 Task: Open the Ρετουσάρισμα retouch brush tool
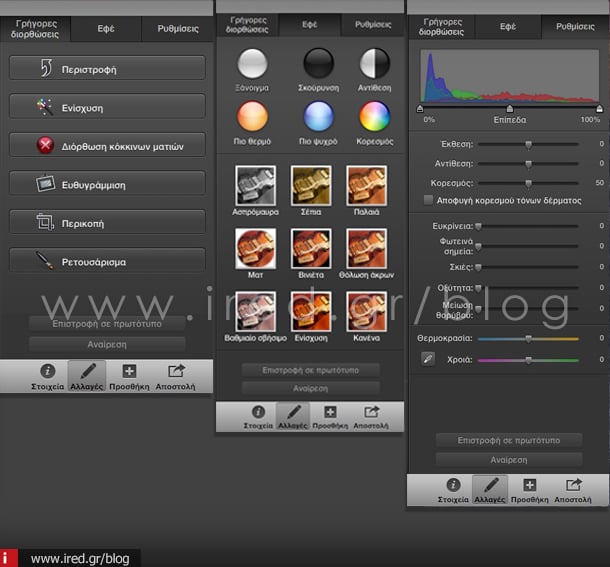[107, 262]
